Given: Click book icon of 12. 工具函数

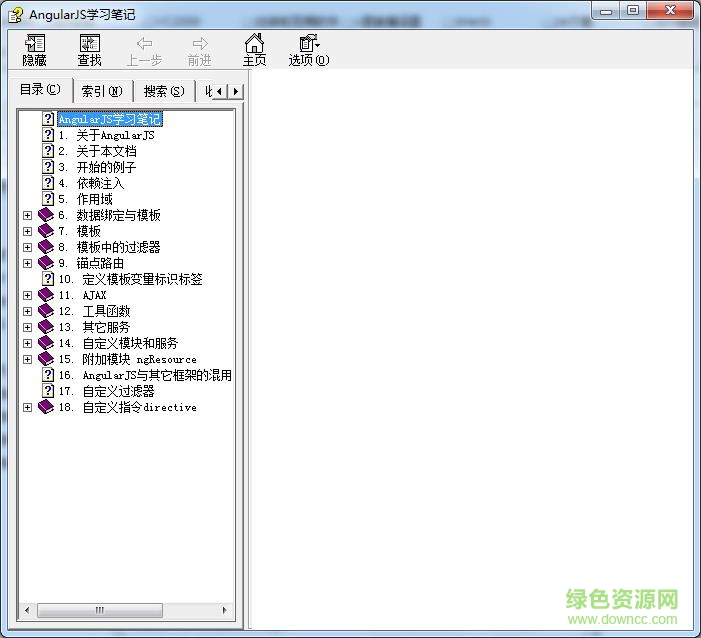Looking at the screenshot, I should tap(46, 311).
